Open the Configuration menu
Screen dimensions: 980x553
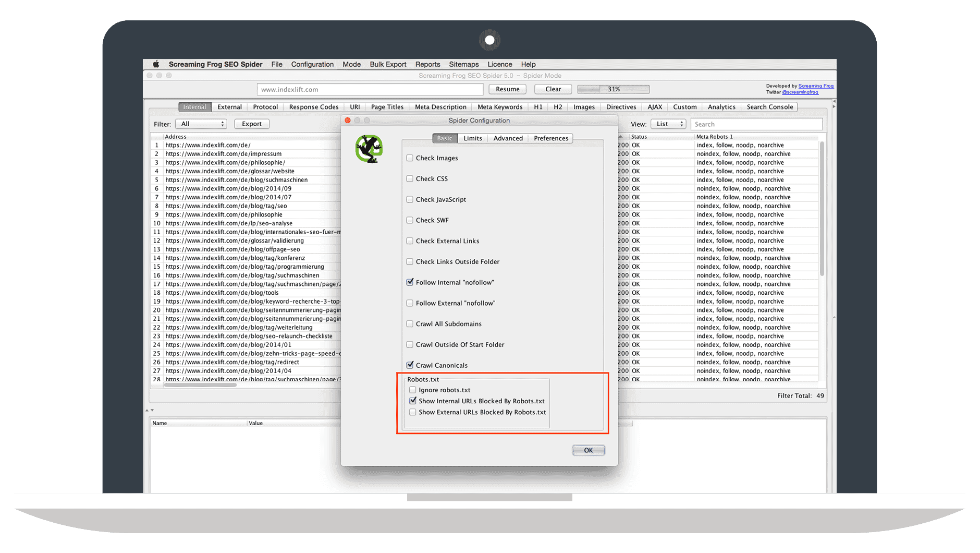(x=312, y=64)
